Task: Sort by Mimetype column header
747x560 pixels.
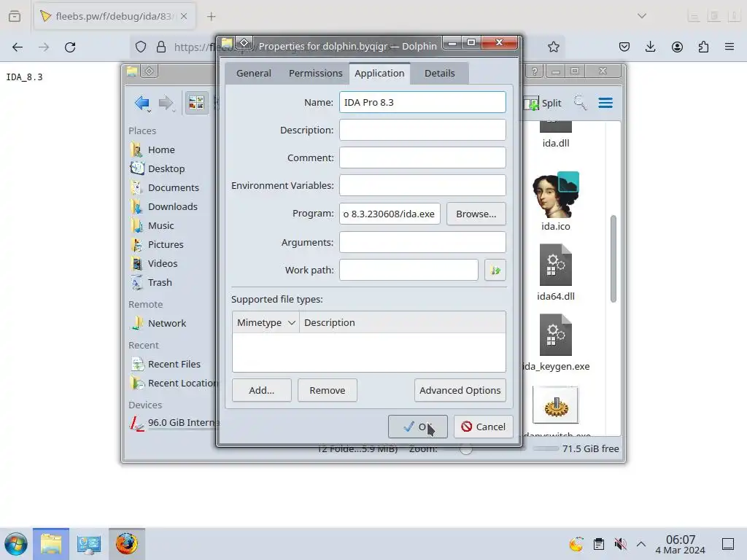Action: [x=266, y=322]
